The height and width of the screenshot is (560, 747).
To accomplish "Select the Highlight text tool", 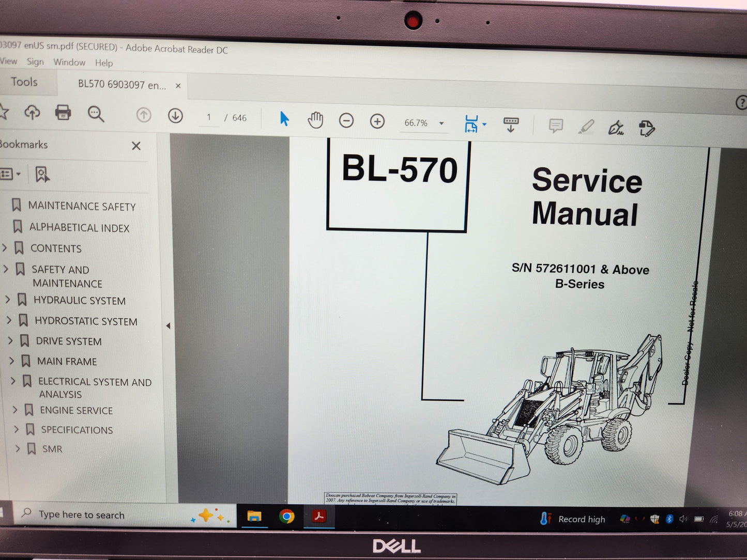I will 586,127.
